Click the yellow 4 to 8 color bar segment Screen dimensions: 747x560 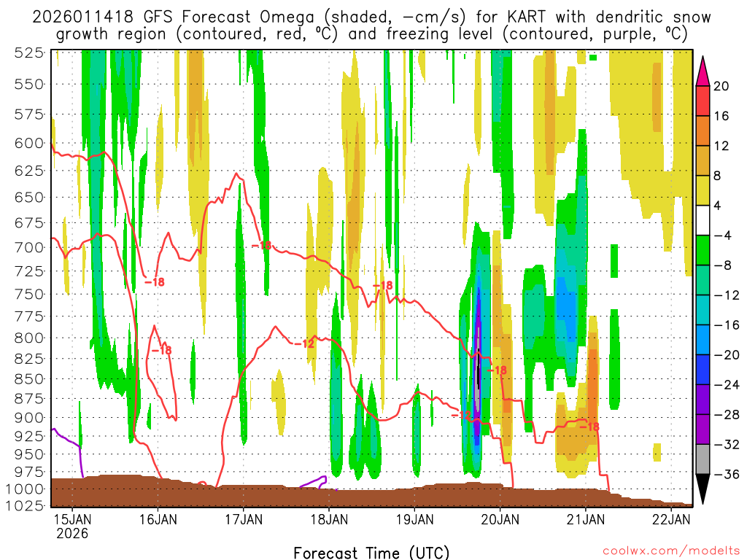[703, 190]
